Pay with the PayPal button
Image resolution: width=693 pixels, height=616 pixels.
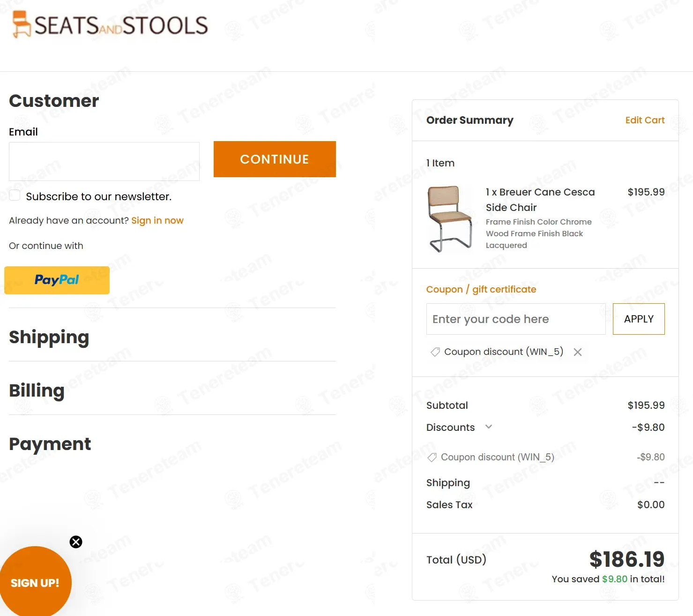(57, 280)
